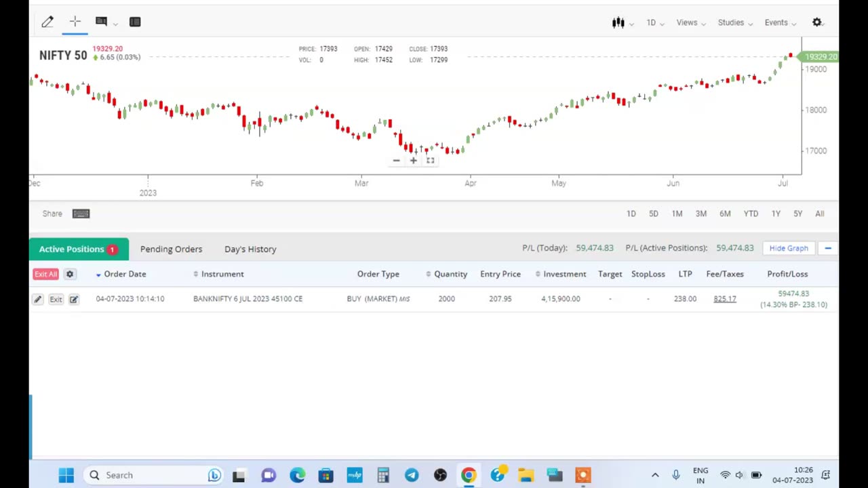
Task: Click the Order Type column header
Action: pyautogui.click(x=378, y=274)
